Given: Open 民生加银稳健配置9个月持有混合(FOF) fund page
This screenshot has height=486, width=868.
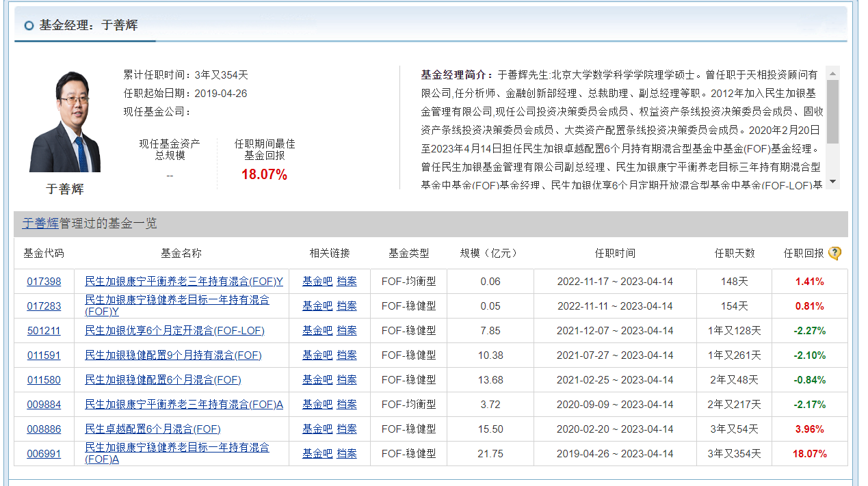Looking at the screenshot, I should pyautogui.click(x=173, y=355).
